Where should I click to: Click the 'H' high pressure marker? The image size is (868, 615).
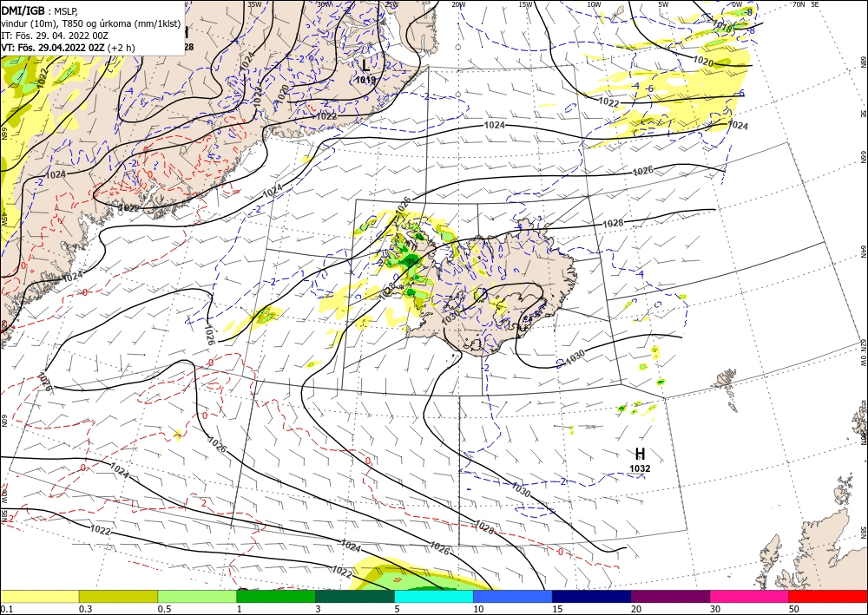click(640, 454)
